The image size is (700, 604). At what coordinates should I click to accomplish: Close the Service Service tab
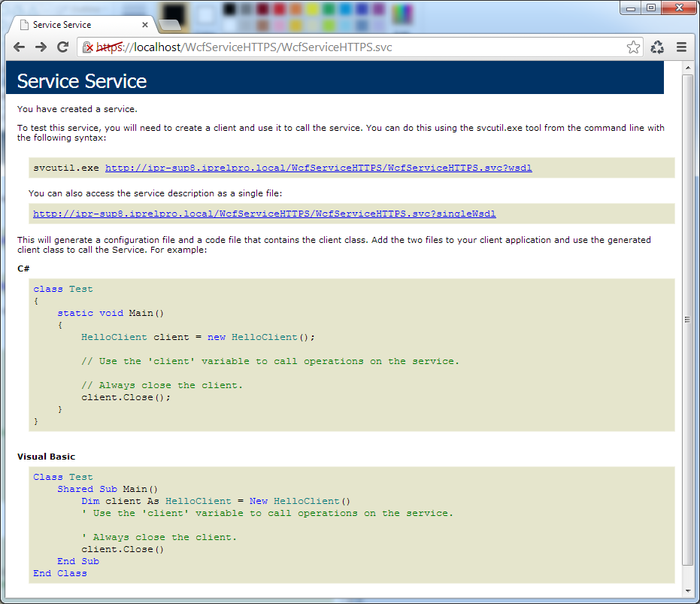click(x=144, y=25)
